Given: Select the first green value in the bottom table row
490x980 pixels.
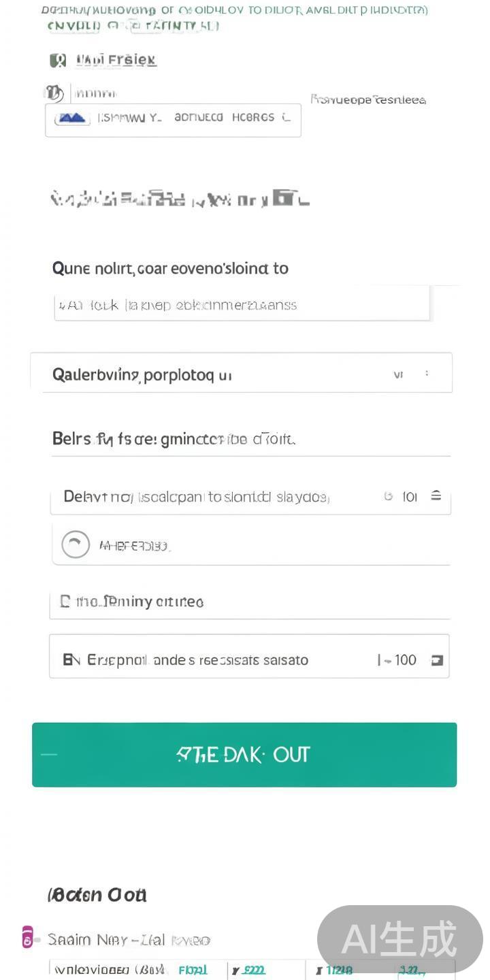Looking at the screenshot, I should [x=193, y=970].
